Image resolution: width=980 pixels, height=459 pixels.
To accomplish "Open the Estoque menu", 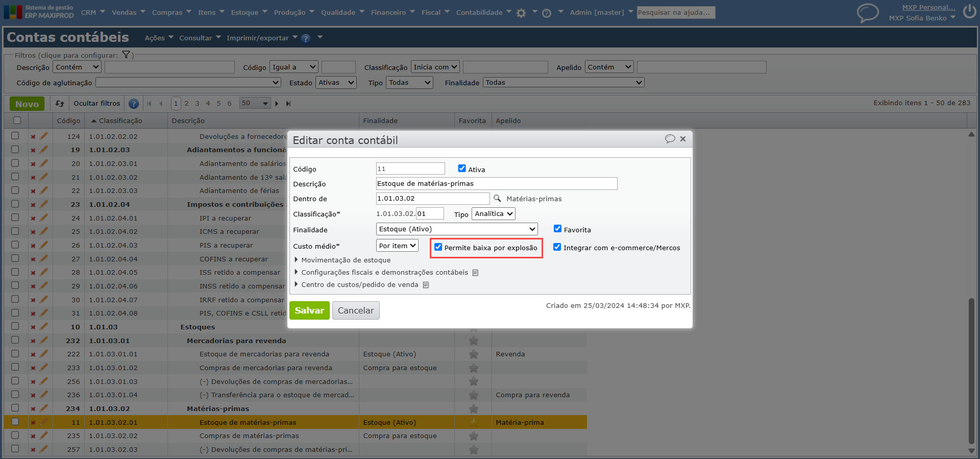I will coord(249,12).
